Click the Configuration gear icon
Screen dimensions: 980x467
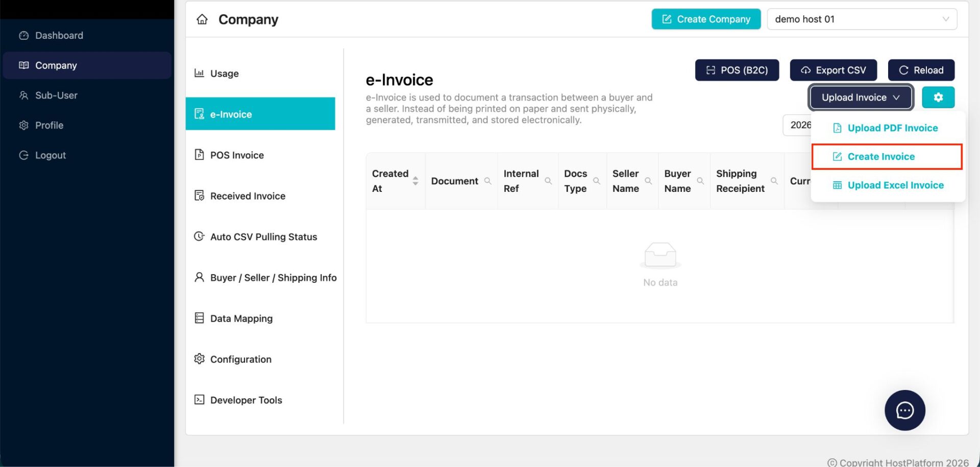(199, 359)
